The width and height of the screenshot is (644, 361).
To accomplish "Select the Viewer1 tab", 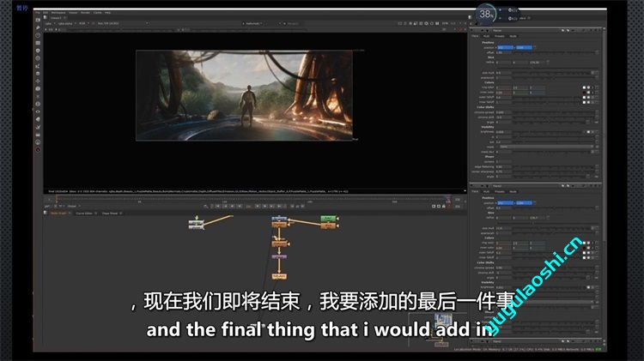I will click(56, 18).
